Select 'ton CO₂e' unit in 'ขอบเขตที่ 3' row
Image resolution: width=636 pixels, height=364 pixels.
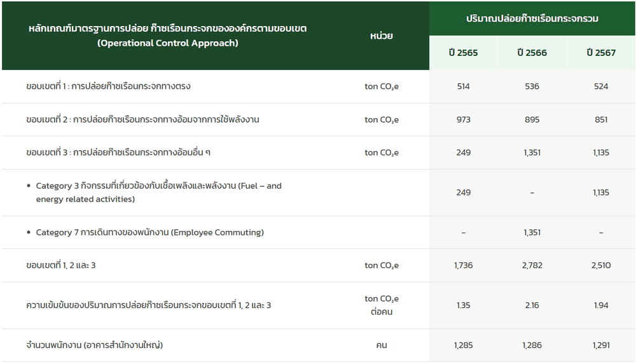pos(381,152)
